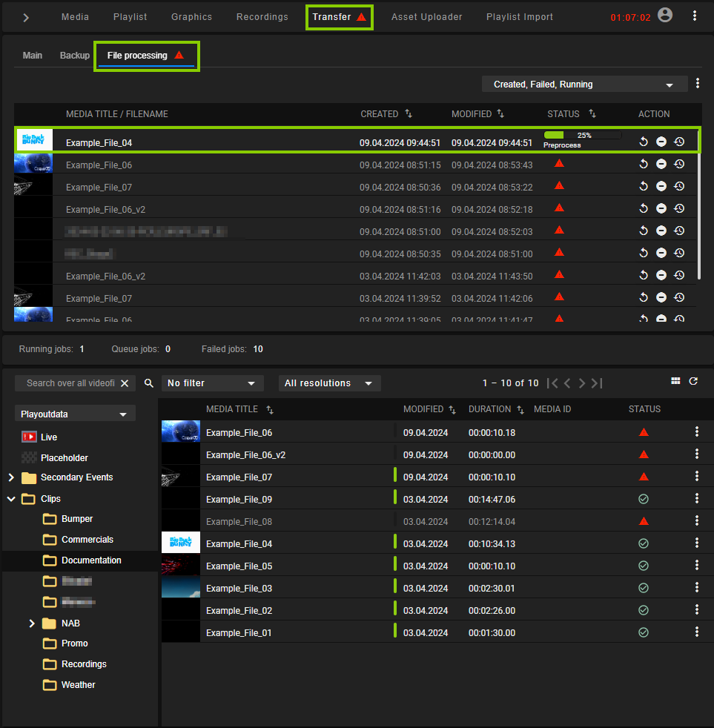Sort media by DURATION
This screenshot has width=714, height=728.
[x=521, y=408]
